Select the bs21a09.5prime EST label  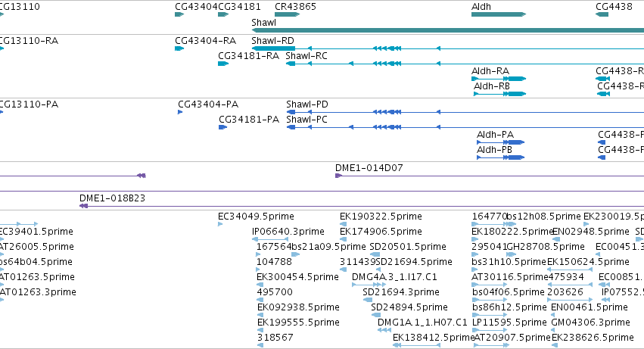coord(328,247)
